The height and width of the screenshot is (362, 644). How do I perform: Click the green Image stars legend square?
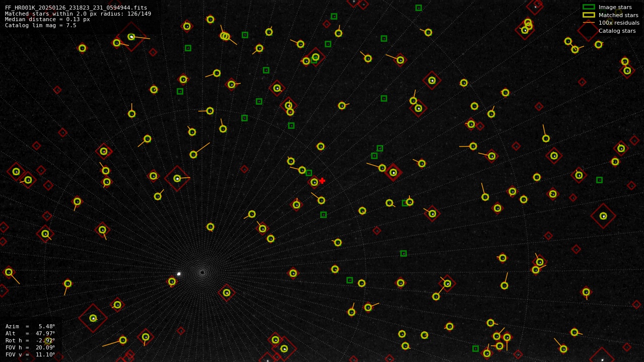(x=589, y=7)
